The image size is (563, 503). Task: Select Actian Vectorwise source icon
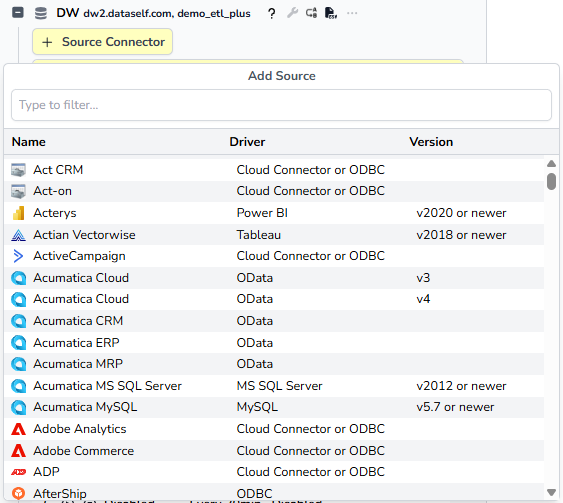18,235
